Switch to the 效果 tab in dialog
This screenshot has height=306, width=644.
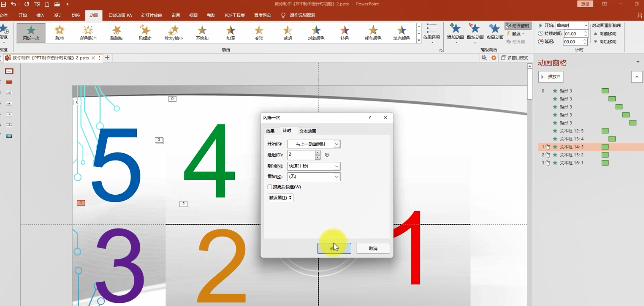coord(270,131)
